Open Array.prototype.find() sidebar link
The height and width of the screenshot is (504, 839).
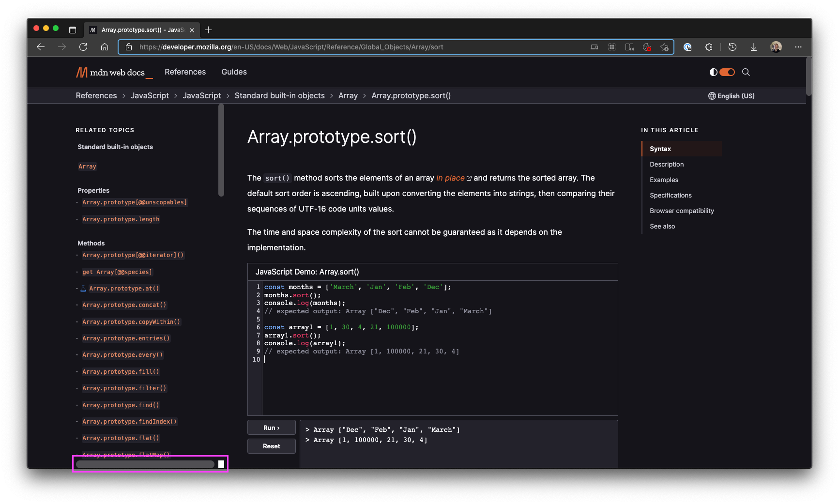point(121,405)
